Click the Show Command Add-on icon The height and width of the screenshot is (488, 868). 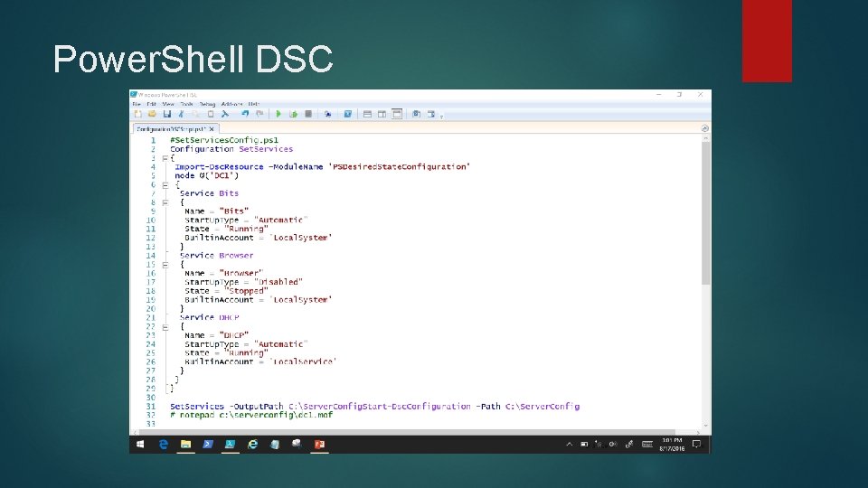click(x=431, y=114)
